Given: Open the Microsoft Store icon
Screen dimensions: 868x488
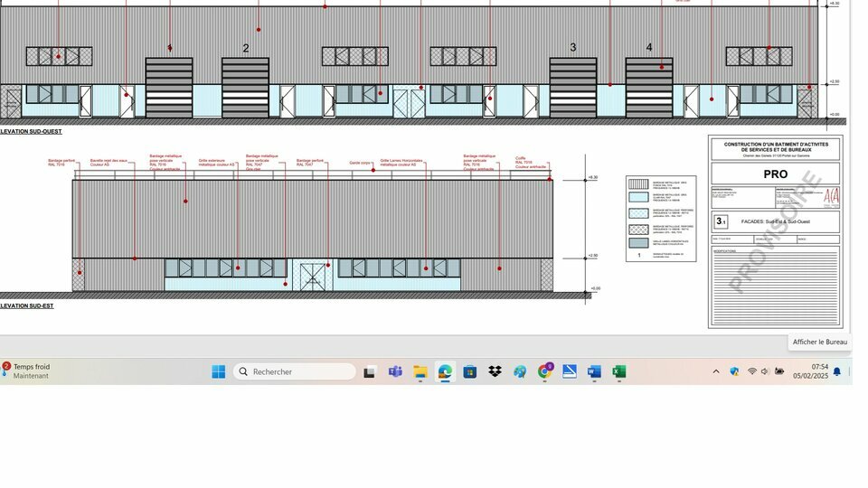Looking at the screenshot, I should tap(470, 371).
